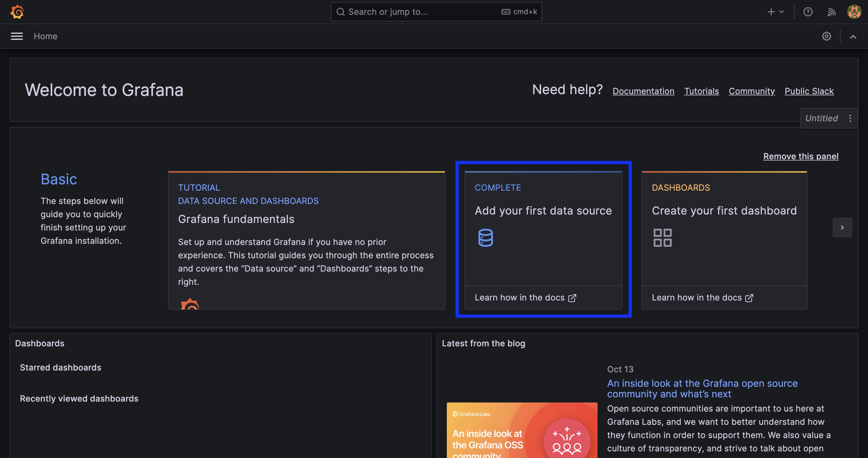The height and width of the screenshot is (458, 868).
Task: Open the Untitled panel three-dot menu
Action: pos(850,118)
